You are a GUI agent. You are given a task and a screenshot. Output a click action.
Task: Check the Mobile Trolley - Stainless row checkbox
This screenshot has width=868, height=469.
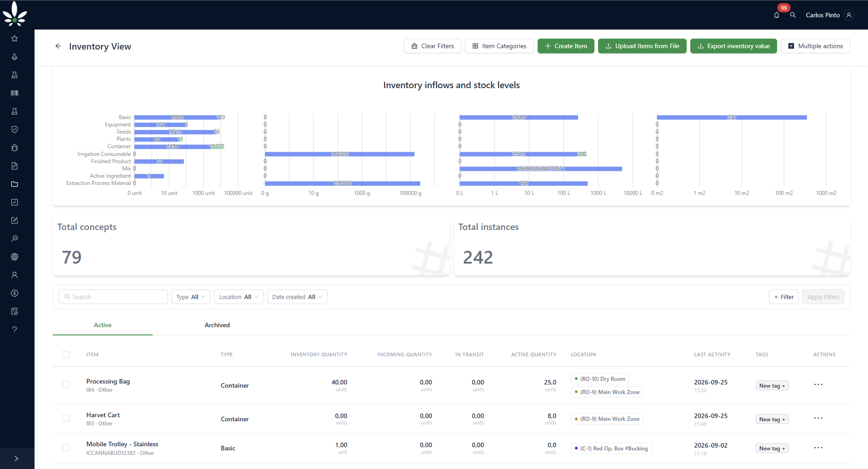coord(66,448)
